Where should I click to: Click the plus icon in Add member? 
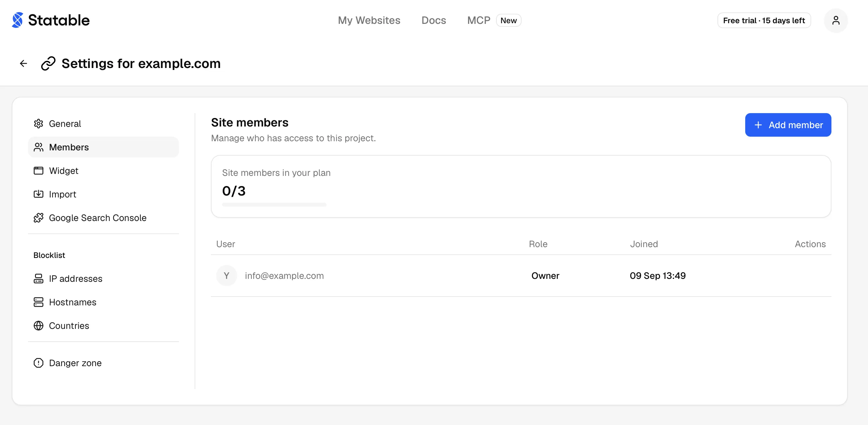758,125
